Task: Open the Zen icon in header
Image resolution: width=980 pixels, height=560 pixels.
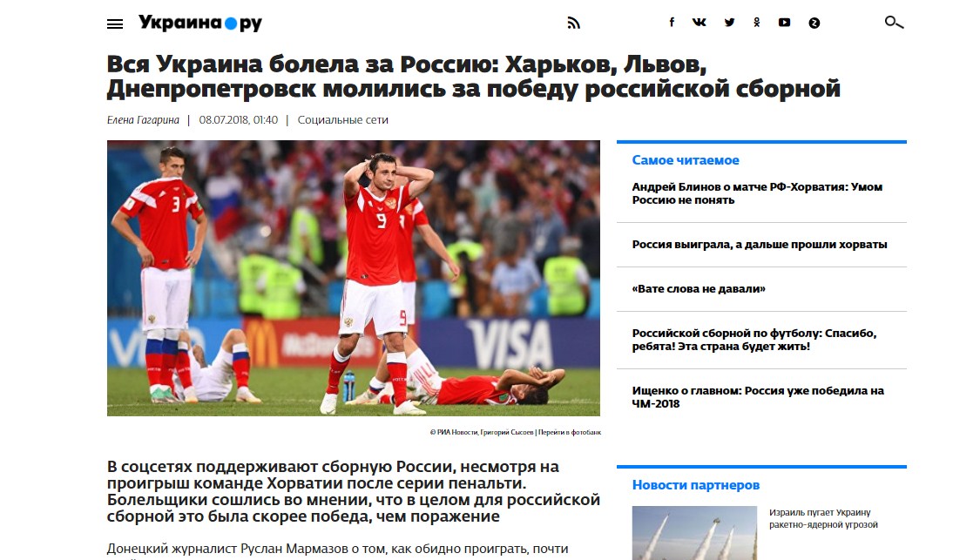Action: point(814,24)
